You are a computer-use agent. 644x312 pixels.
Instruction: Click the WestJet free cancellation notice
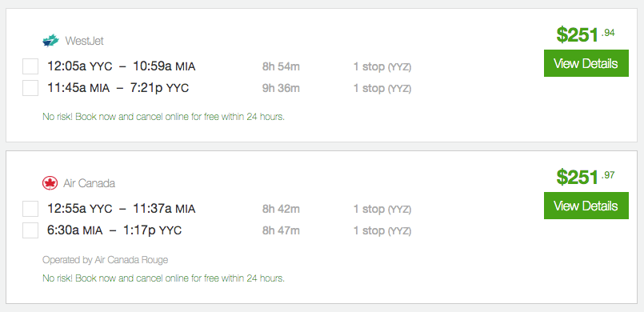[x=163, y=117]
